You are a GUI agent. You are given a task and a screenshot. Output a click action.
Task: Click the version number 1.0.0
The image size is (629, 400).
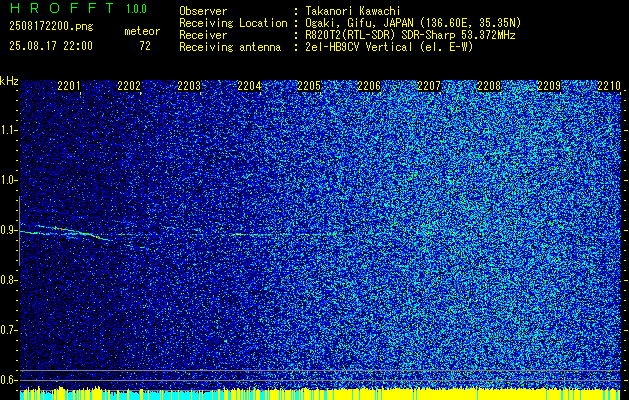136,8
